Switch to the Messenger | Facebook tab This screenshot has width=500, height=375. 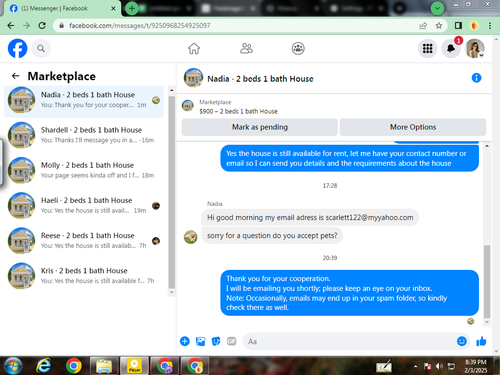[62, 8]
